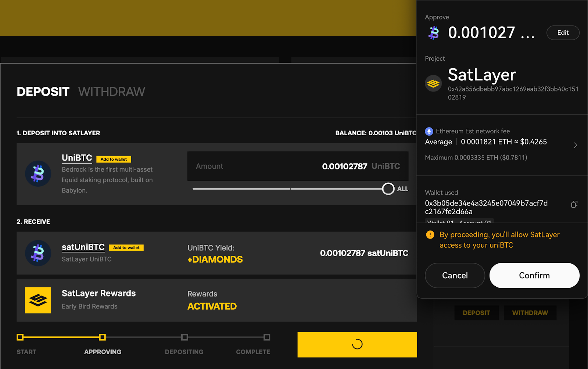Click the SatLayer Rewards title
Image resolution: width=588 pixels, height=369 pixels.
pos(98,293)
